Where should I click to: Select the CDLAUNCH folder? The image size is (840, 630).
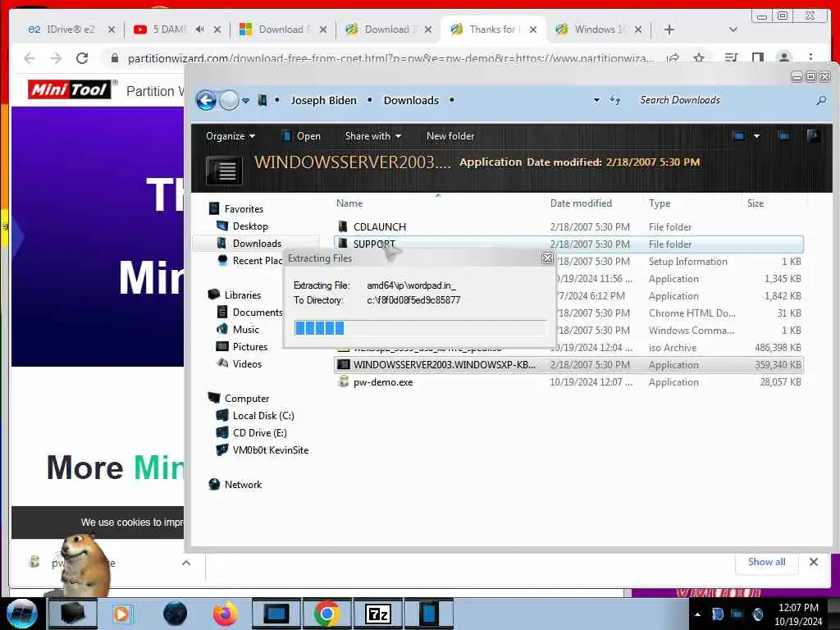pyautogui.click(x=568, y=226)
